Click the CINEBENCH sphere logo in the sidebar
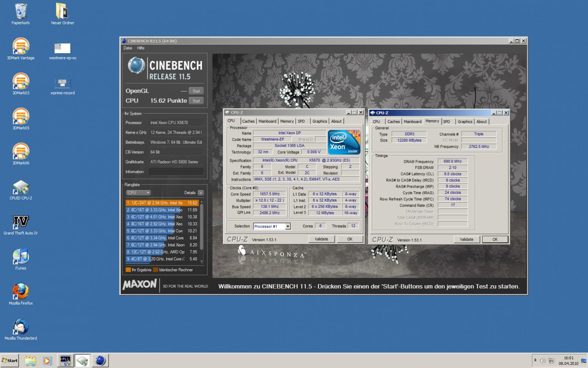 click(x=136, y=65)
